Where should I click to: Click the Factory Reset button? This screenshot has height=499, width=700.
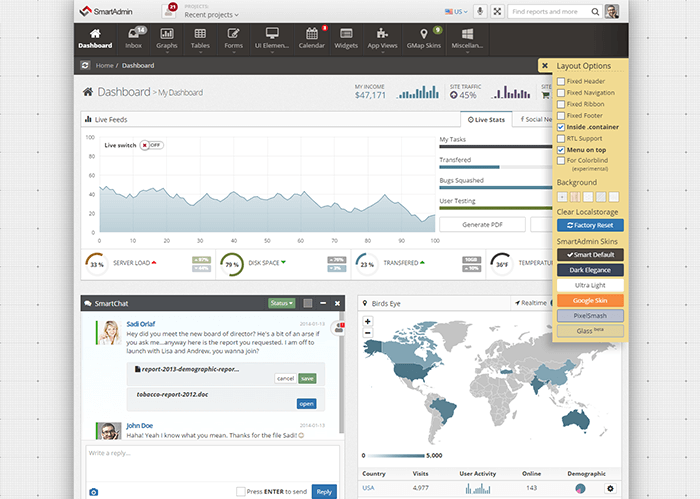point(588,225)
